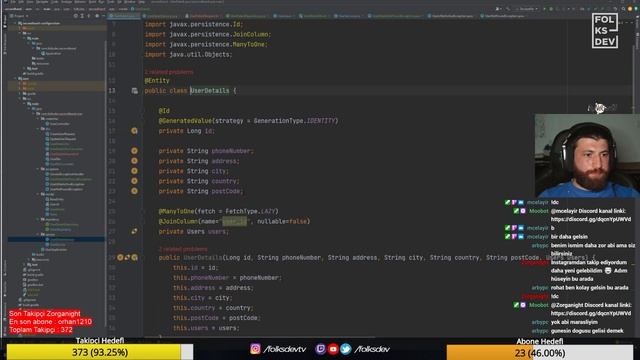Click the Takipçi Hedefi progress bar showing 373
Viewport: 640px width, 360px height.
point(100,352)
